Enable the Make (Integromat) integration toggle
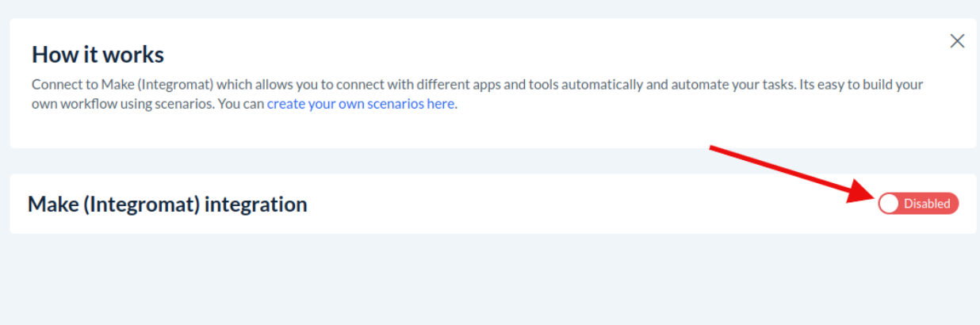This screenshot has height=325, width=980. [x=918, y=204]
